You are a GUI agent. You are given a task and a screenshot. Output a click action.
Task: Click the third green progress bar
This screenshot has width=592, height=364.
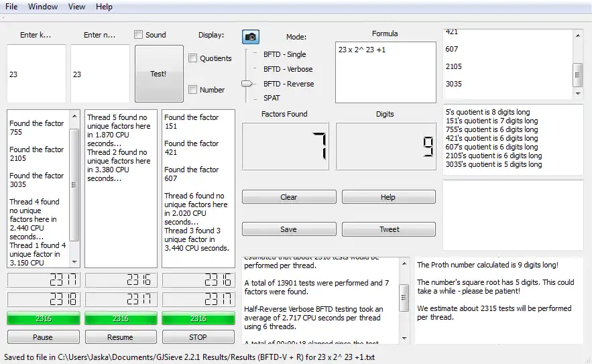click(198, 318)
